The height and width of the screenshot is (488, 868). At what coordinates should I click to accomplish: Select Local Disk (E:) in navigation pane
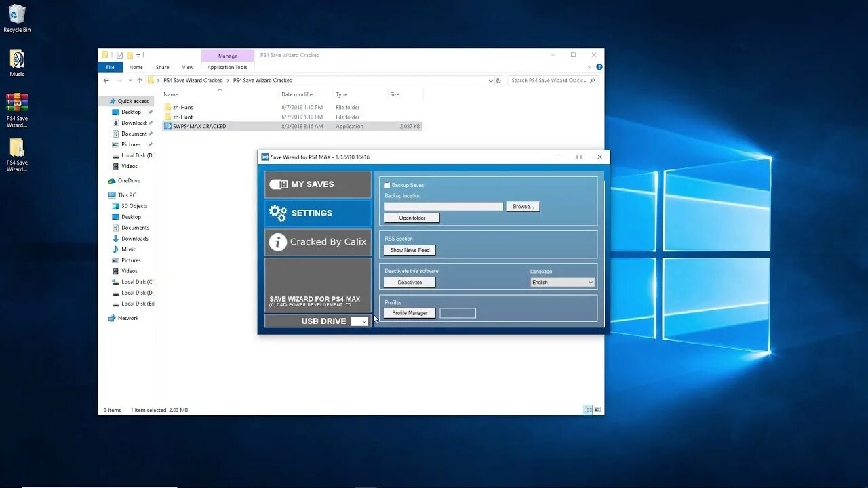click(138, 304)
